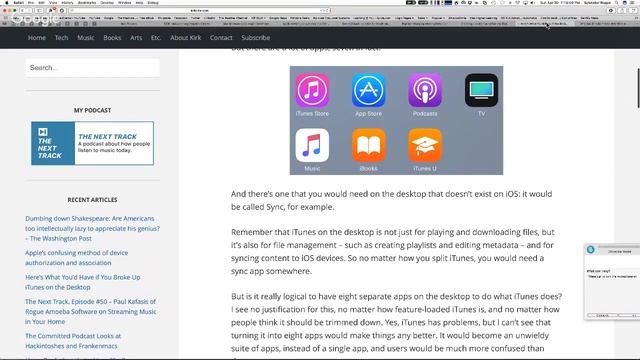Screen dimensions: 640x360
Task: Open the Apple menu
Action: click(x=7, y=3)
